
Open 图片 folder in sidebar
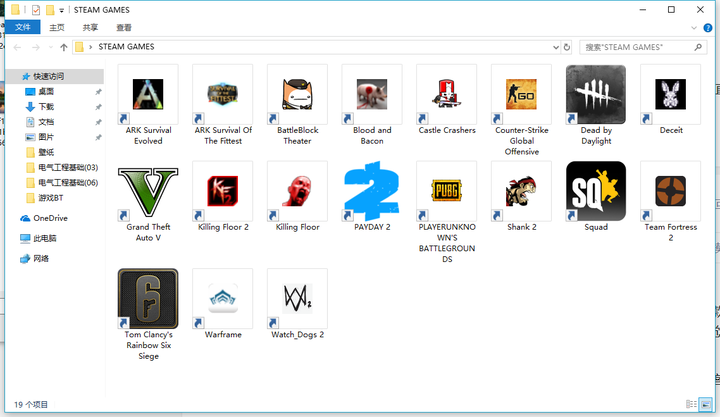46,137
